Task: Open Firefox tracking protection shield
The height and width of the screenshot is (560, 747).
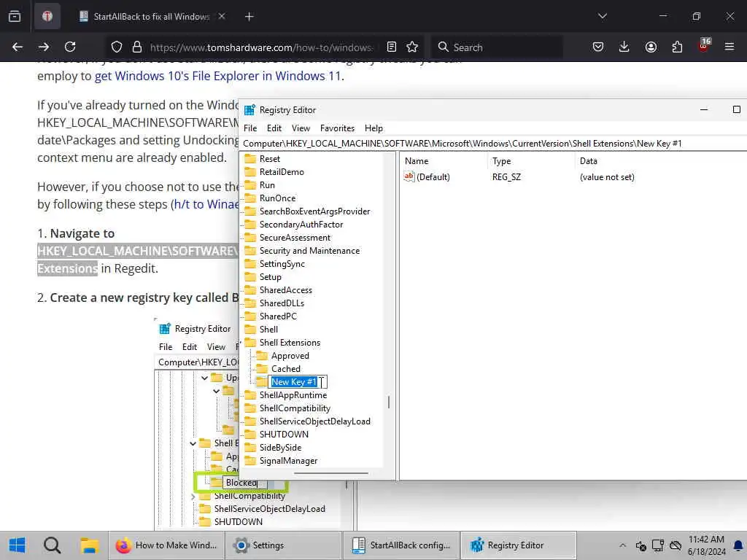Action: pos(117,47)
